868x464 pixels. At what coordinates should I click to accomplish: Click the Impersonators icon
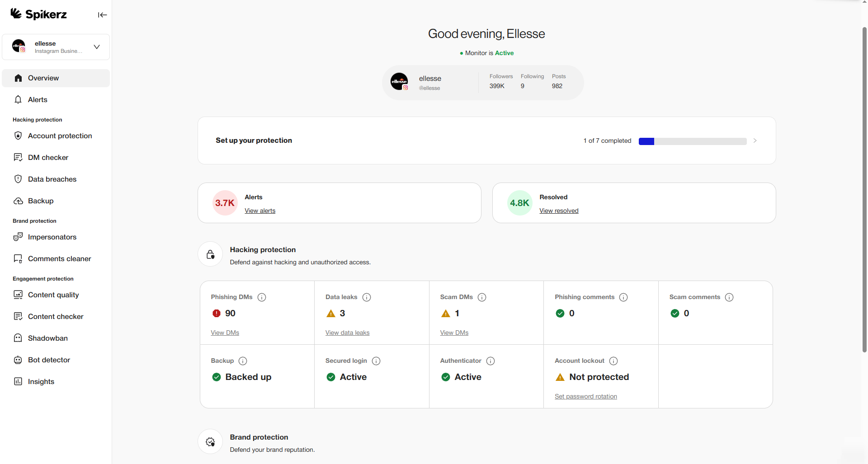pyautogui.click(x=18, y=237)
